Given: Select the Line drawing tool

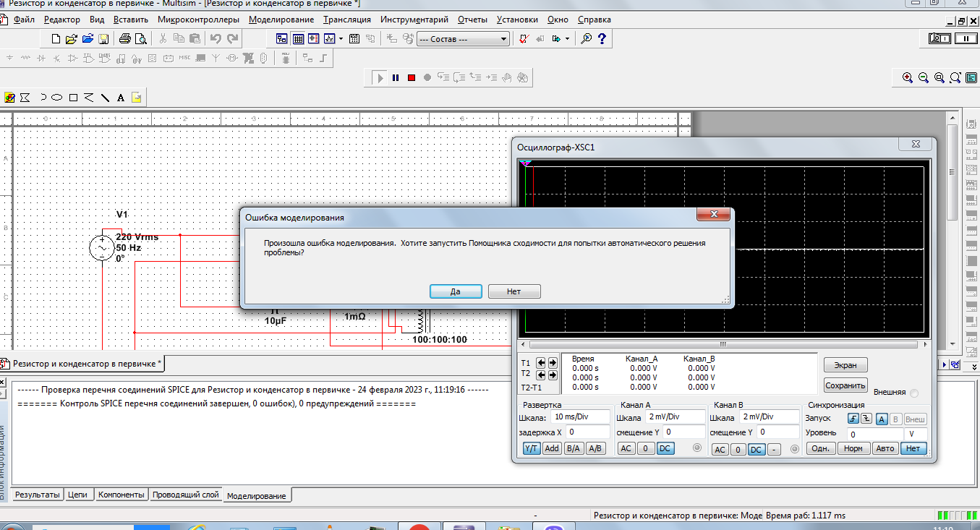Looking at the screenshot, I should coord(105,98).
